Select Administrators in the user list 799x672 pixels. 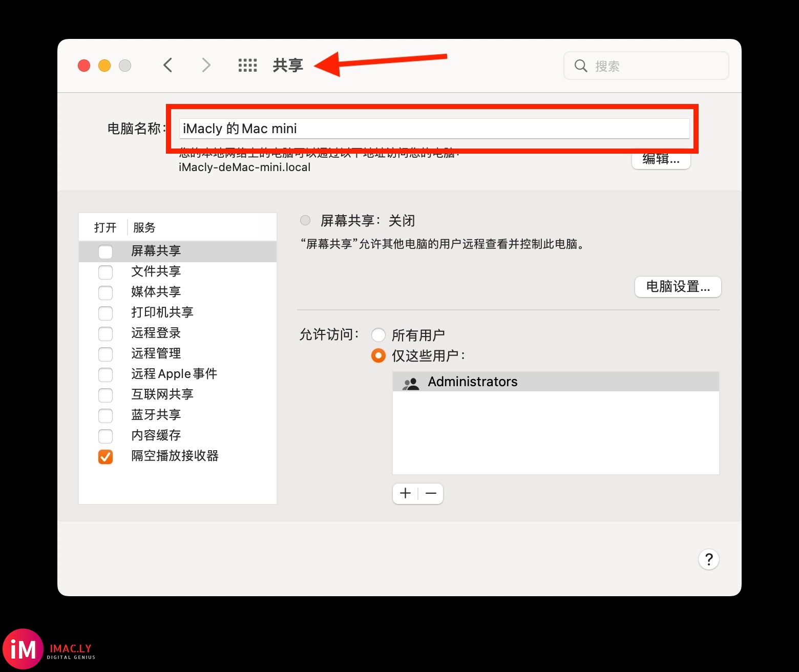pyautogui.click(x=556, y=382)
